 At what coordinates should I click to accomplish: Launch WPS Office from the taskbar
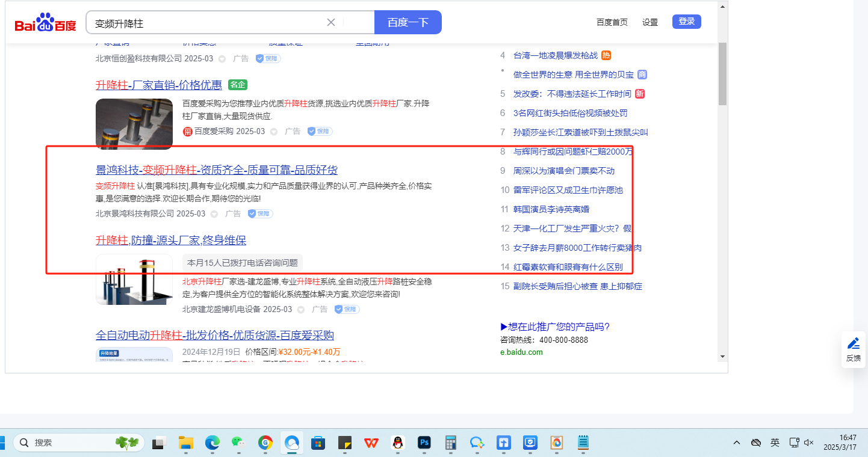coord(371,443)
